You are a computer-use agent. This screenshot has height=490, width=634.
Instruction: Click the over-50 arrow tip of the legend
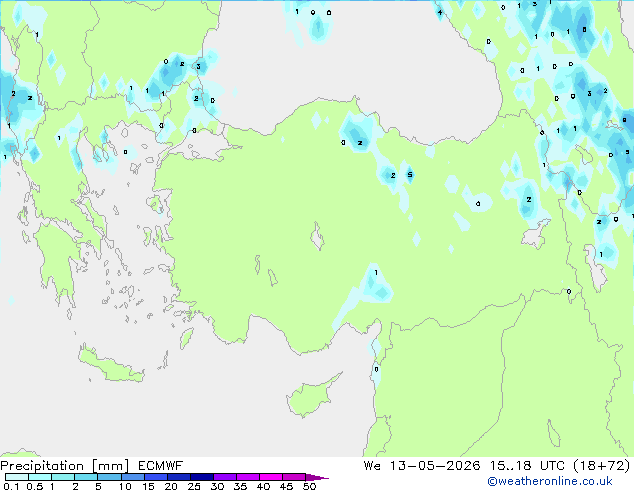point(317,477)
